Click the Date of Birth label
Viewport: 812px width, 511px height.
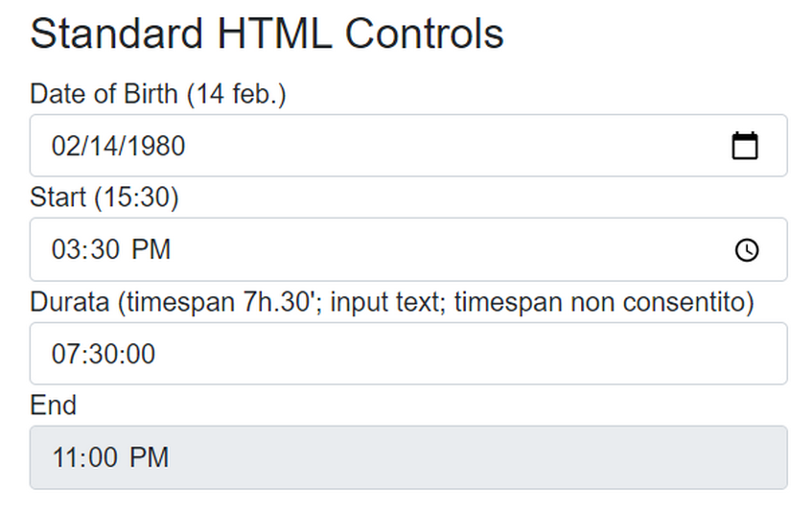click(158, 94)
